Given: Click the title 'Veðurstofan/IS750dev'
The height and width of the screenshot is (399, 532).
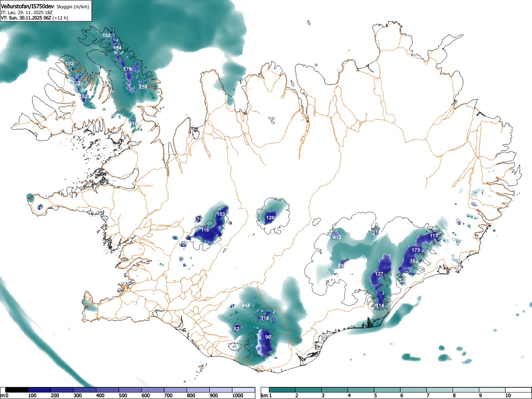Looking at the screenshot, I should [x=28, y=6].
